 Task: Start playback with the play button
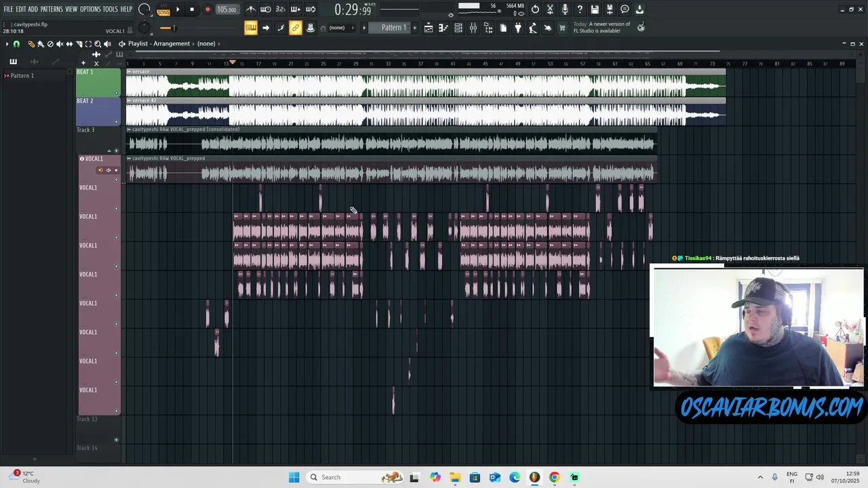tap(178, 9)
